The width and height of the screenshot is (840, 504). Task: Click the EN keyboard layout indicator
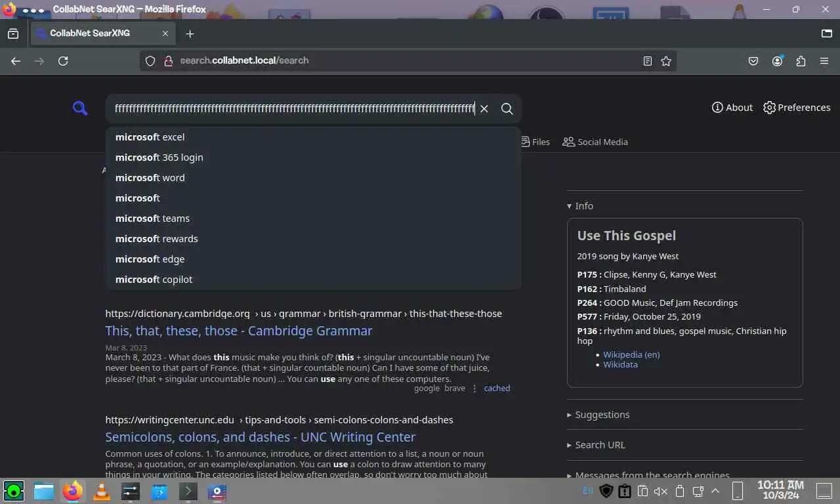coord(587,490)
